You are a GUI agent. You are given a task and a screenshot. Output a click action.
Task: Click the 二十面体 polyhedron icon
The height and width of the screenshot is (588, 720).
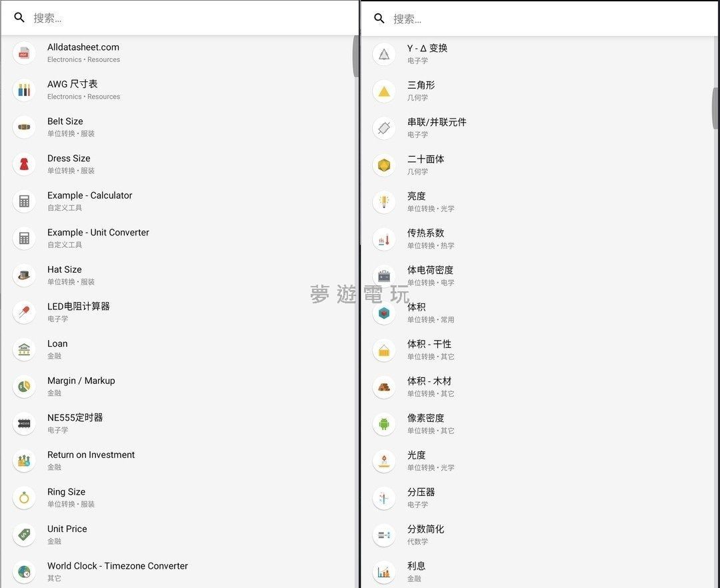(384, 165)
